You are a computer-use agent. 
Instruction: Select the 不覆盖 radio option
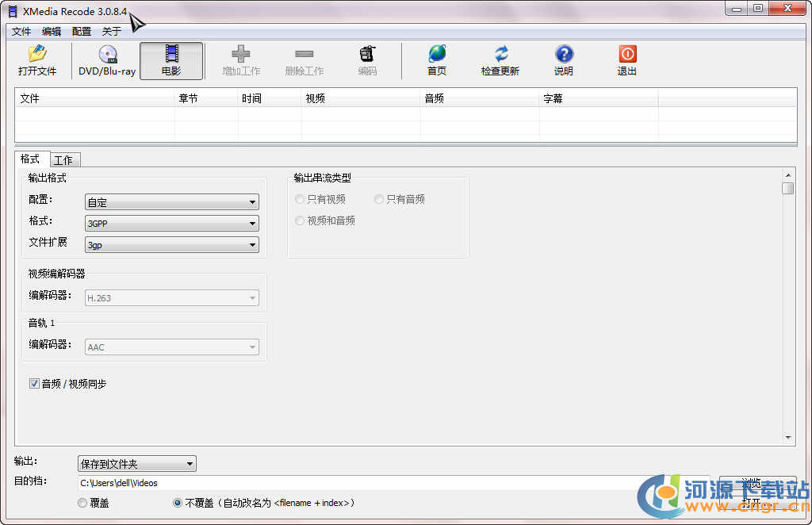178,503
